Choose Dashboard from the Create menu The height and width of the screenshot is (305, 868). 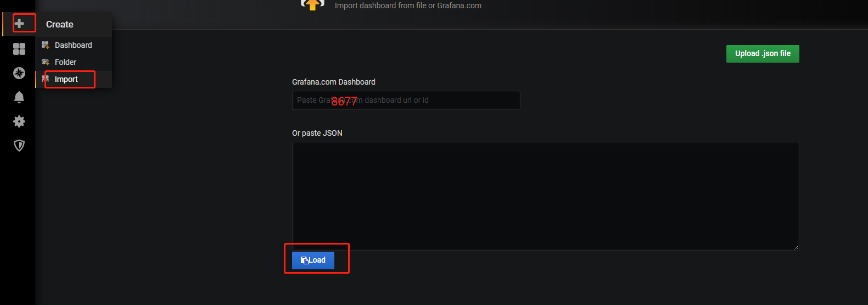pos(74,45)
